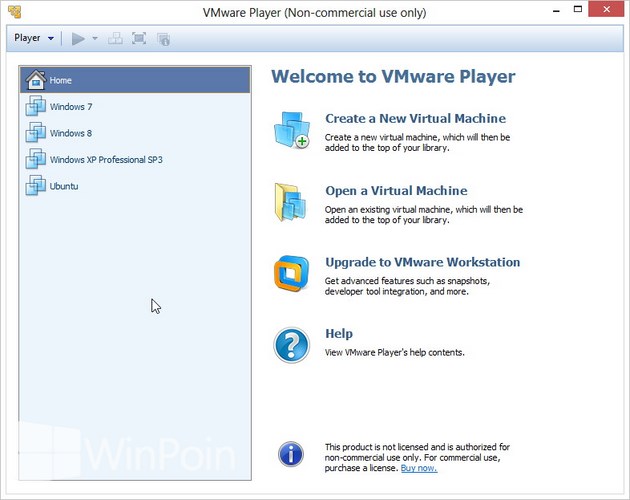Maximize the VMware Player window
This screenshot has width=630, height=500.
tap(578, 10)
